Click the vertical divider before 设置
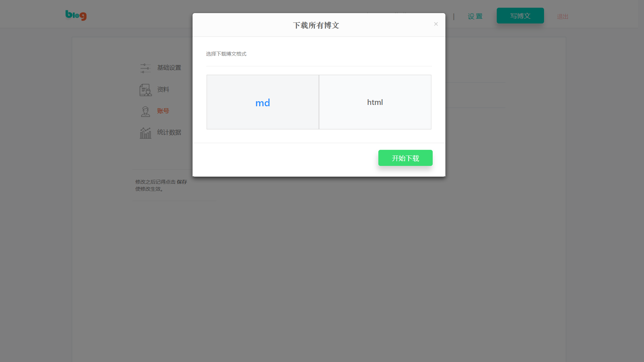The image size is (644, 362). [454, 16]
